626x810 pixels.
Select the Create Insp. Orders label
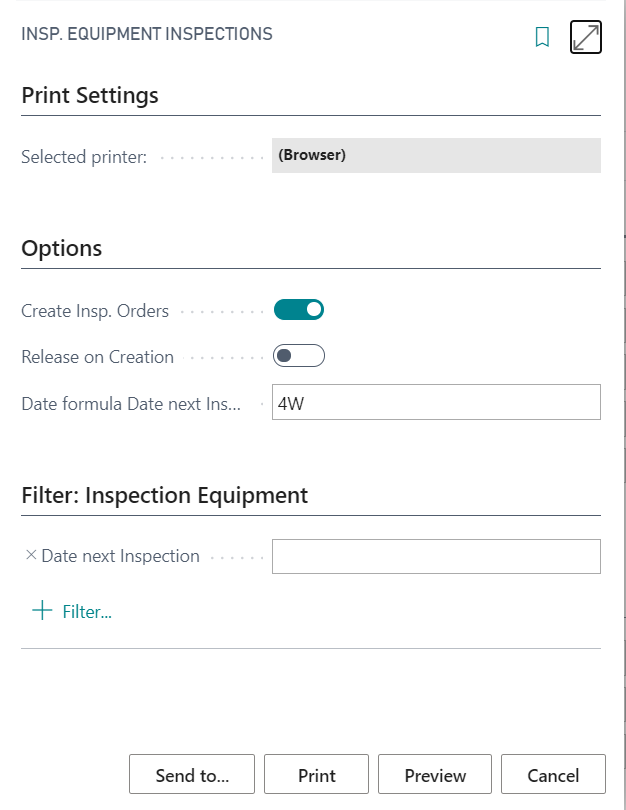pyautogui.click(x=95, y=311)
